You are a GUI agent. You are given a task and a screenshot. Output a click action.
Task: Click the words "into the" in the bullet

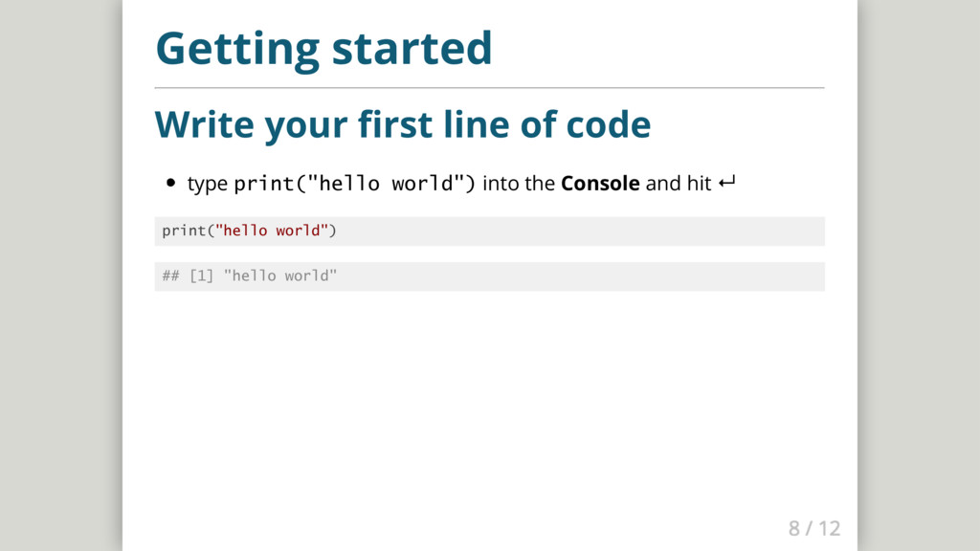[519, 183]
